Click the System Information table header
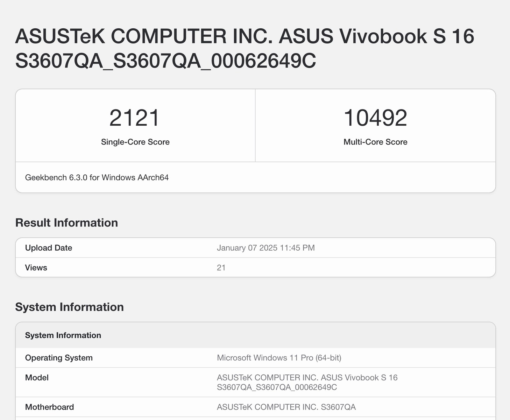This screenshot has width=510, height=420. pyautogui.click(x=63, y=335)
